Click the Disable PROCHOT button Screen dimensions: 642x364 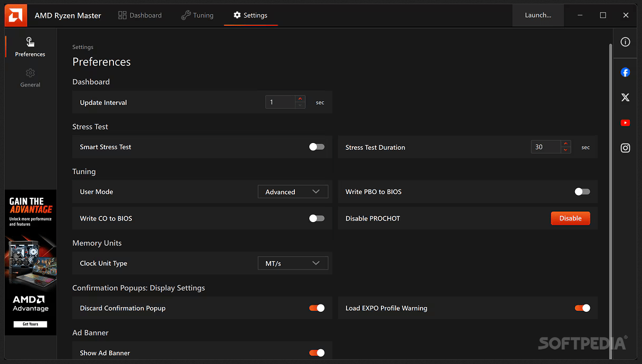(x=570, y=218)
